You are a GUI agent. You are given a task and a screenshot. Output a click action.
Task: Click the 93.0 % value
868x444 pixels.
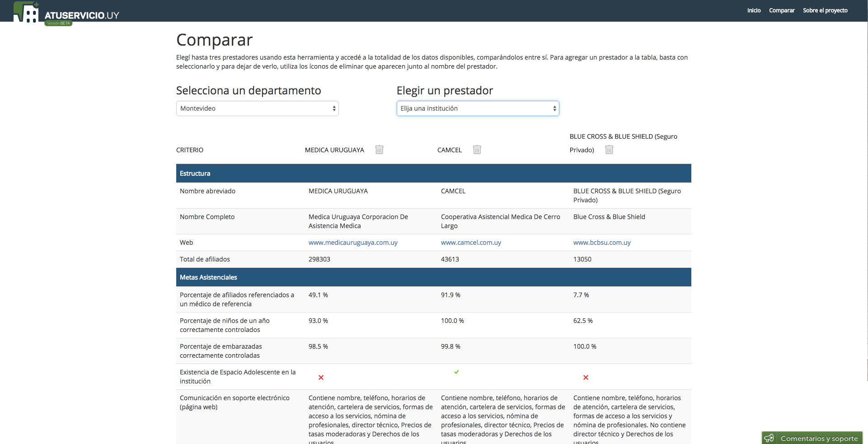tap(318, 321)
